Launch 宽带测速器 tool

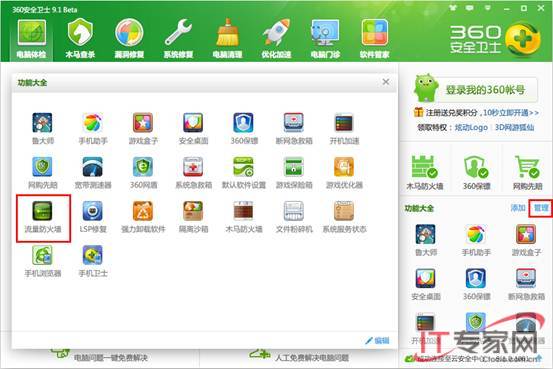tap(93, 173)
